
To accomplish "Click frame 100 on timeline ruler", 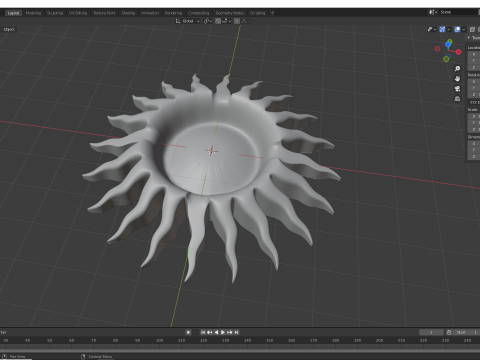I will click(159, 340).
